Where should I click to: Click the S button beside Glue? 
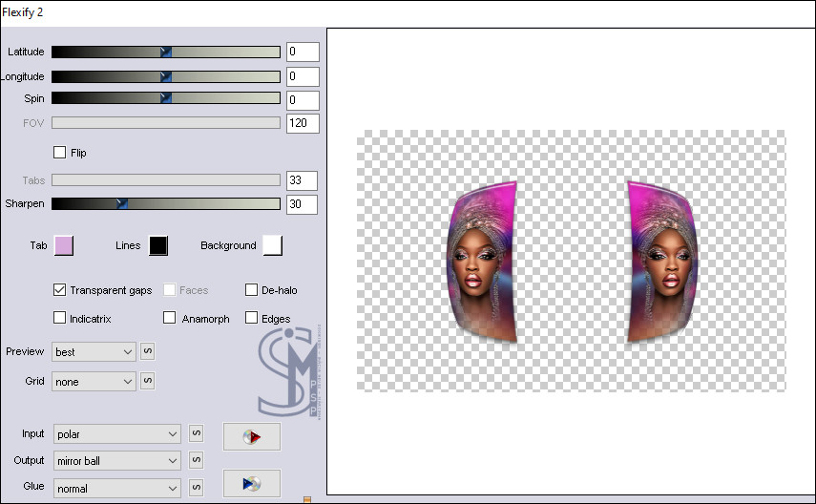point(196,487)
